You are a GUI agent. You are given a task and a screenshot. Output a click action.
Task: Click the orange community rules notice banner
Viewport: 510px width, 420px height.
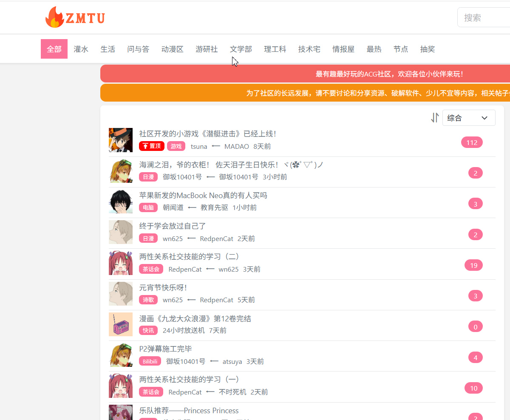(305, 93)
